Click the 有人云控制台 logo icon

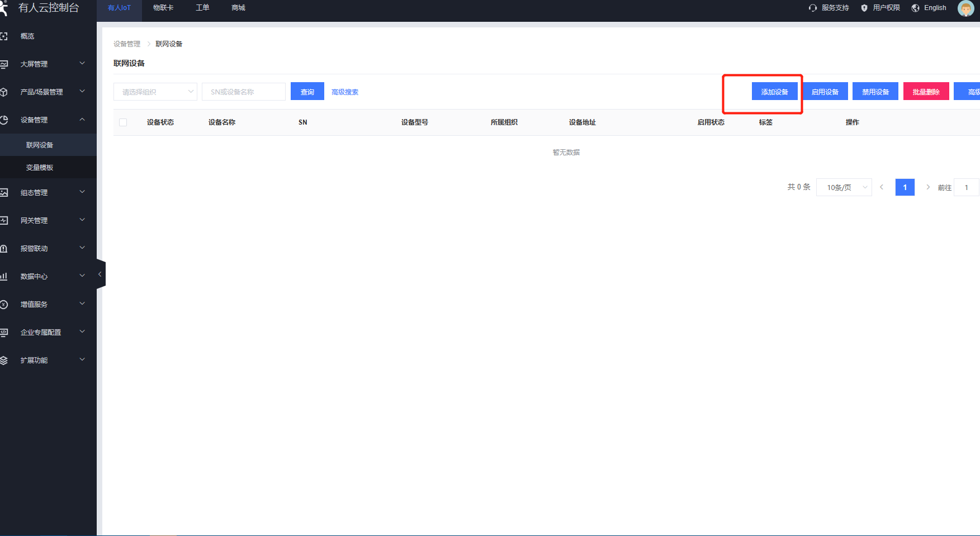click(4, 8)
